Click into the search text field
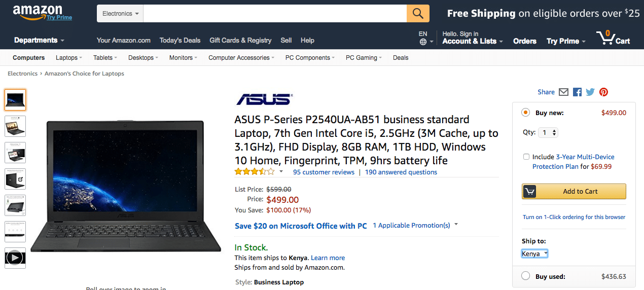 [275, 14]
